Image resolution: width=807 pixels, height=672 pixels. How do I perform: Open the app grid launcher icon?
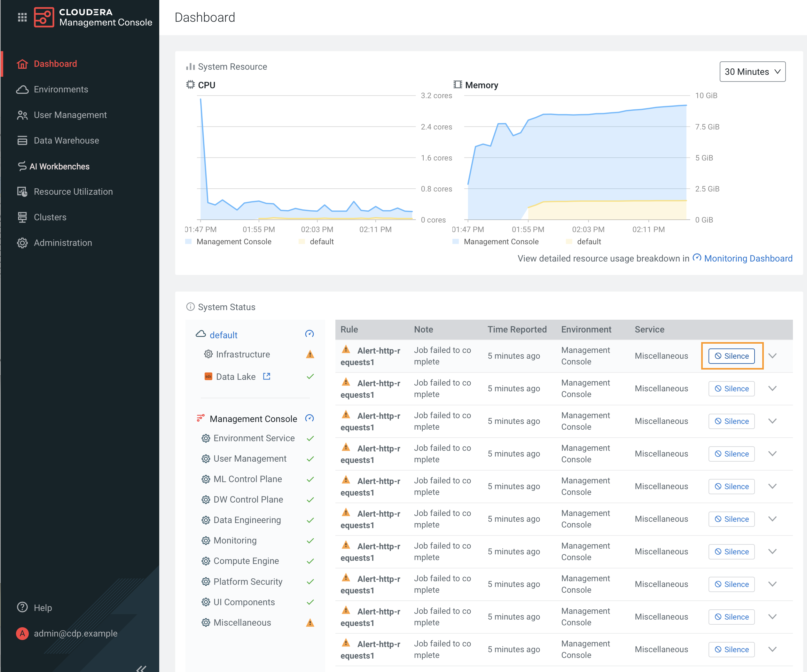coord(22,17)
